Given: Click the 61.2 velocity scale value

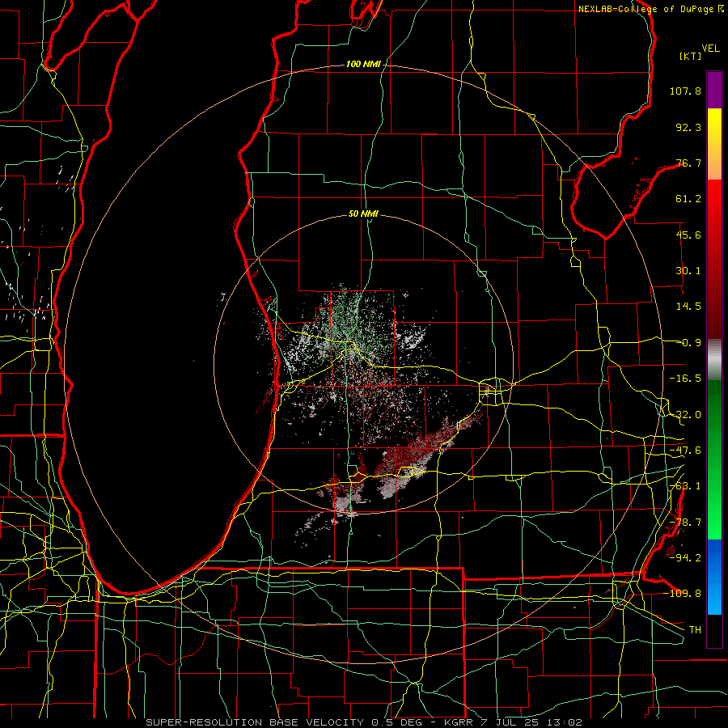Looking at the screenshot, I should 688,199.
